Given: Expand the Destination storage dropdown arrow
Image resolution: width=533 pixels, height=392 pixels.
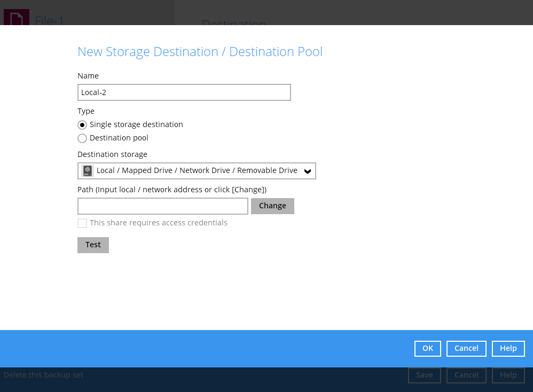Looking at the screenshot, I should pos(307,171).
